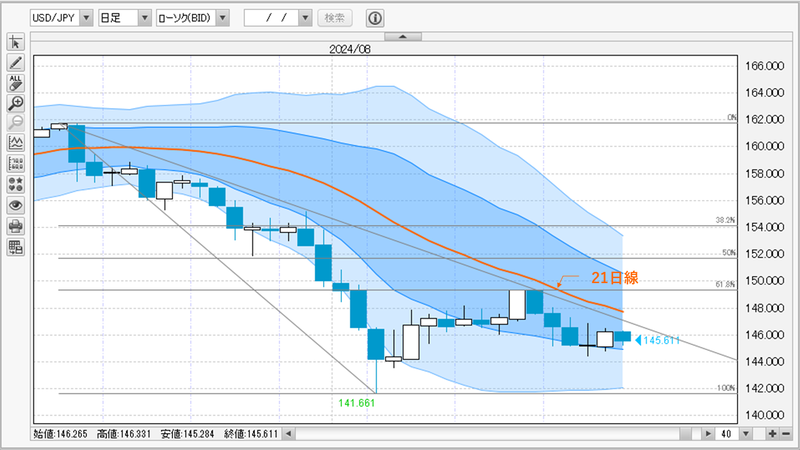This screenshot has height=450, width=800.
Task: Select the pencil drawing tool
Action: click(x=15, y=63)
